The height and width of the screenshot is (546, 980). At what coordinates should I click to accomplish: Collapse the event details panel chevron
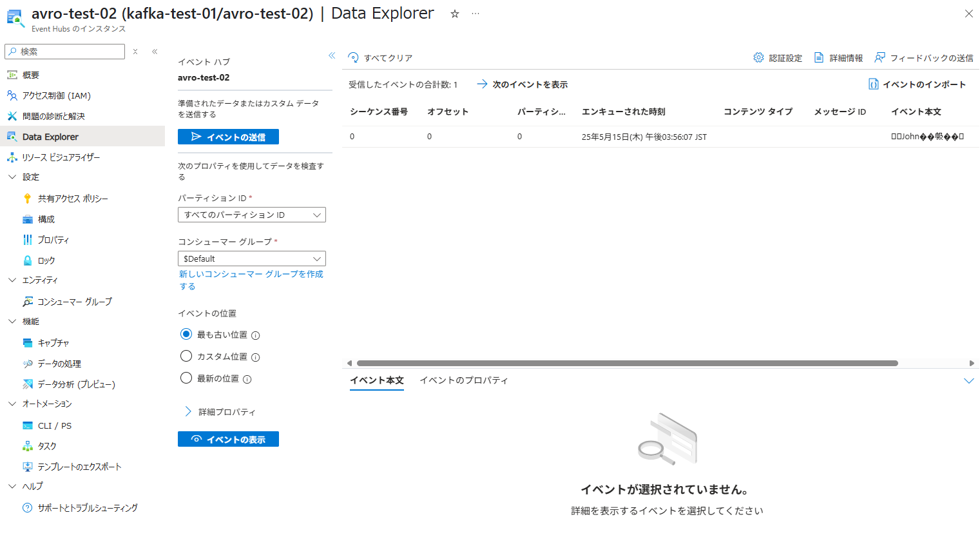[968, 381]
